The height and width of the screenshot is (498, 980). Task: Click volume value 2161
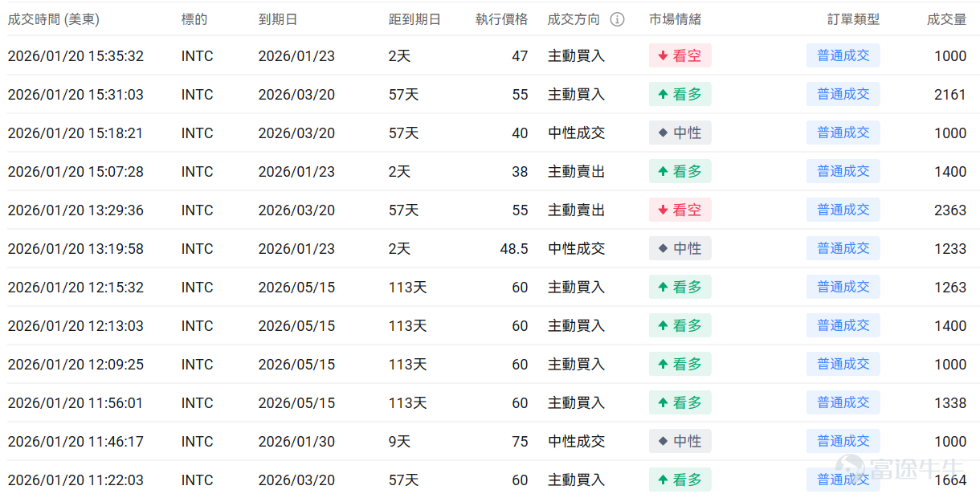(950, 95)
